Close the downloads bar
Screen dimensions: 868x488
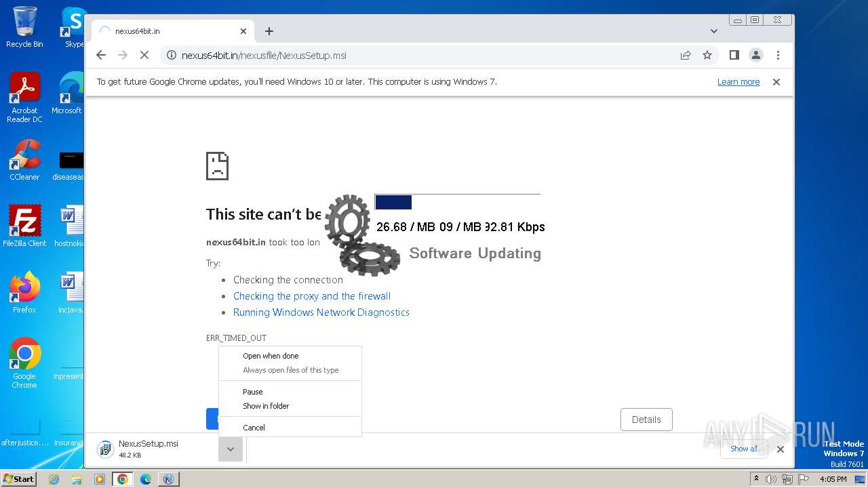tap(781, 449)
